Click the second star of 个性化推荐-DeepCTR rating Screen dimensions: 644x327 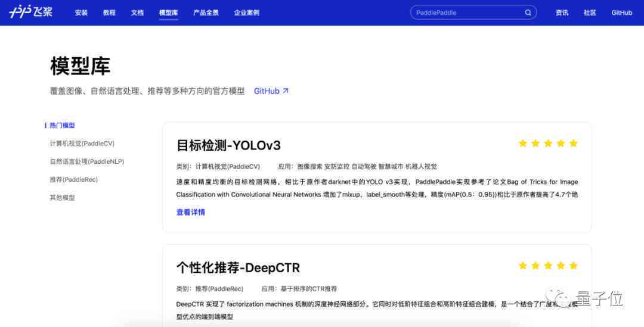(x=535, y=266)
